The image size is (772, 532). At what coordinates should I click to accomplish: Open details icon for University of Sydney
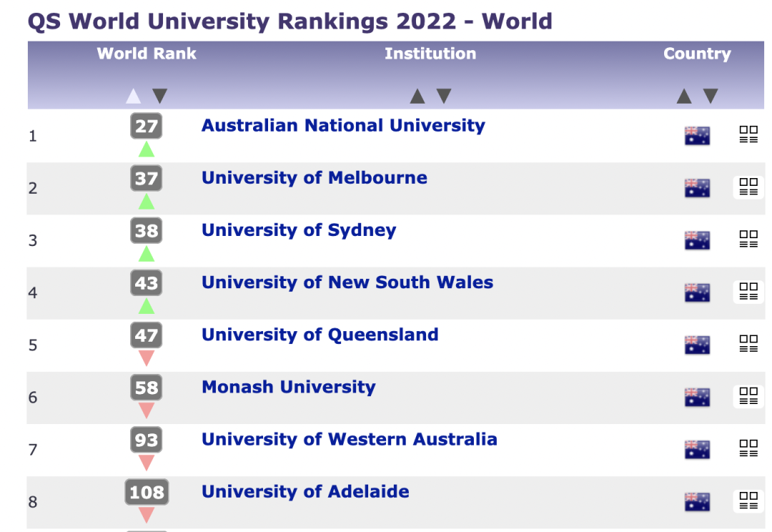(748, 240)
